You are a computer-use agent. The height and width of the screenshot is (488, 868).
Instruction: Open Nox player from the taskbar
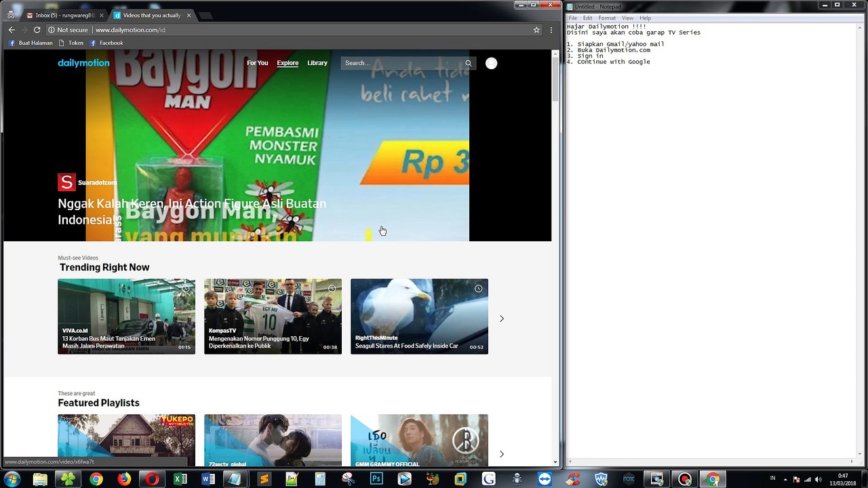(629, 479)
